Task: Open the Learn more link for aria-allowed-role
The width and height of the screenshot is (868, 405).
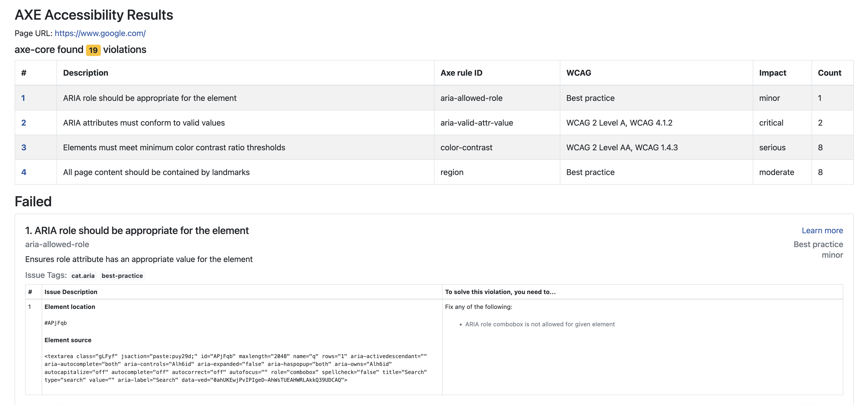Action: (x=822, y=230)
